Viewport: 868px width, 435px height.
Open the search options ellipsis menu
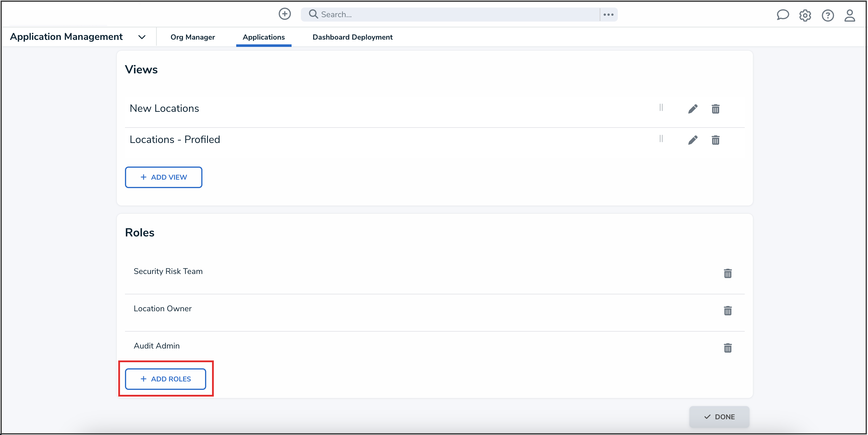608,15
